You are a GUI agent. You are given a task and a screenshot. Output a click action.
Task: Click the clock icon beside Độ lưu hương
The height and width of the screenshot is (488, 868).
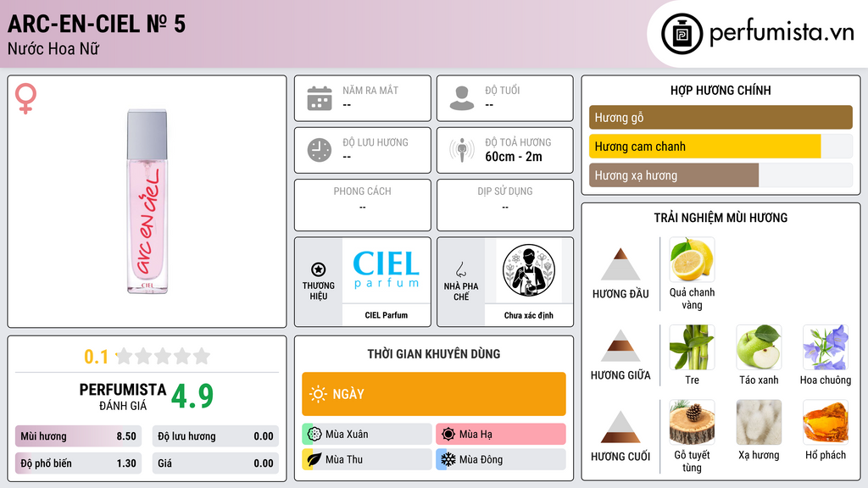[x=320, y=150]
